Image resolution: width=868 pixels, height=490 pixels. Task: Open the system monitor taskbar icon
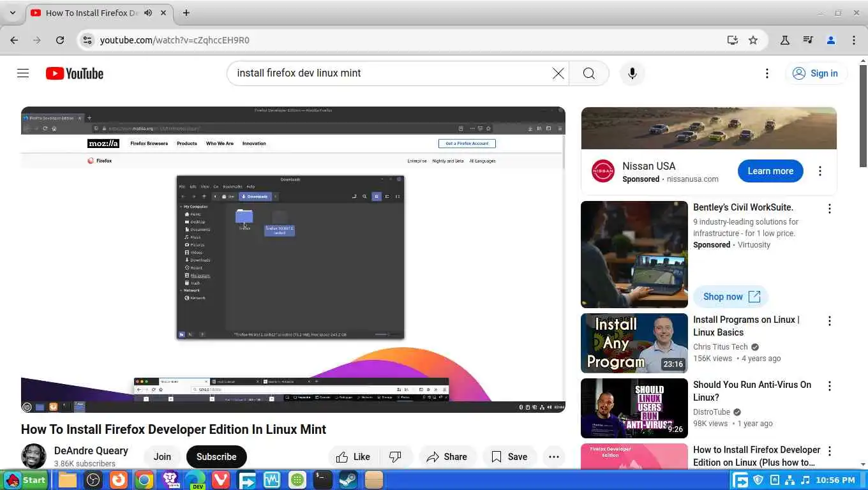click(272, 480)
